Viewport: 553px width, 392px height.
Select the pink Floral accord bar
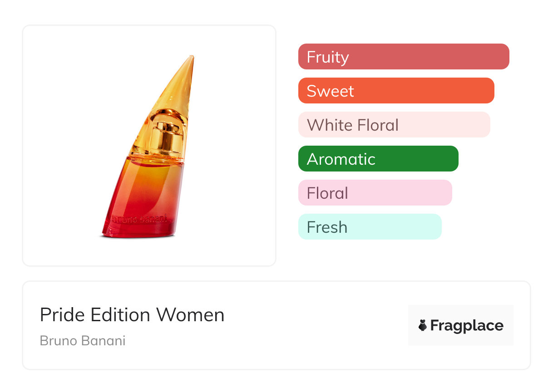pyautogui.click(x=375, y=193)
